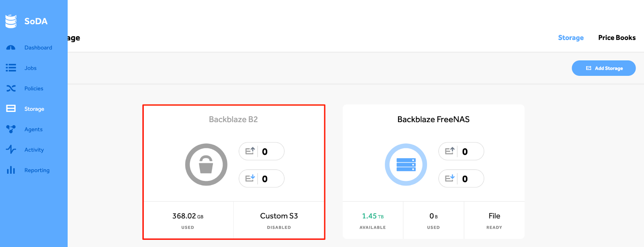Image resolution: width=644 pixels, height=247 pixels.
Task: Click the Add Storage button
Action: point(604,68)
